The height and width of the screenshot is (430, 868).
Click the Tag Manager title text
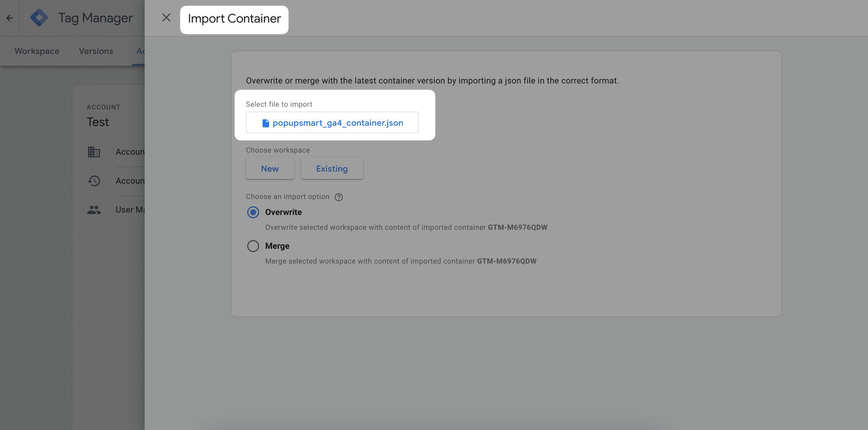[x=95, y=18]
